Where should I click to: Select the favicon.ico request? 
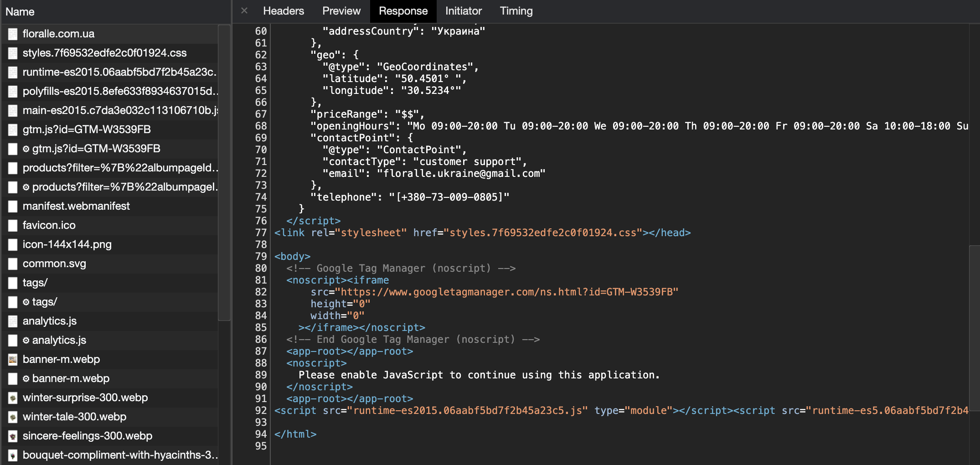click(x=109, y=225)
